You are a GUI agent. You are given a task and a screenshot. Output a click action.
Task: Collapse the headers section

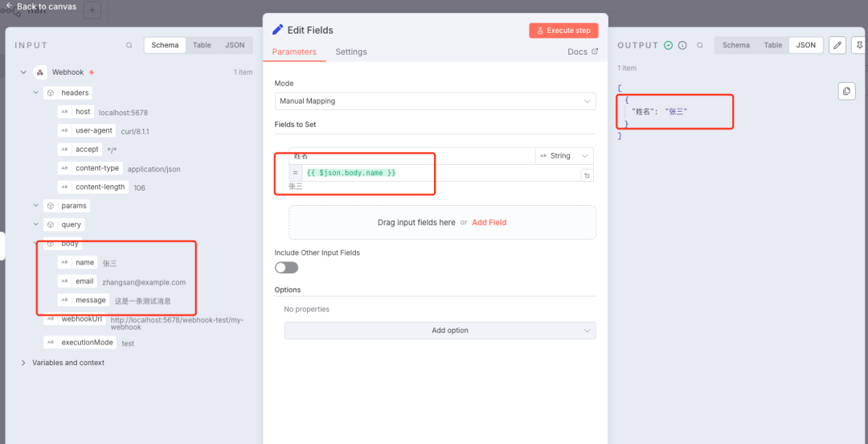(x=36, y=92)
